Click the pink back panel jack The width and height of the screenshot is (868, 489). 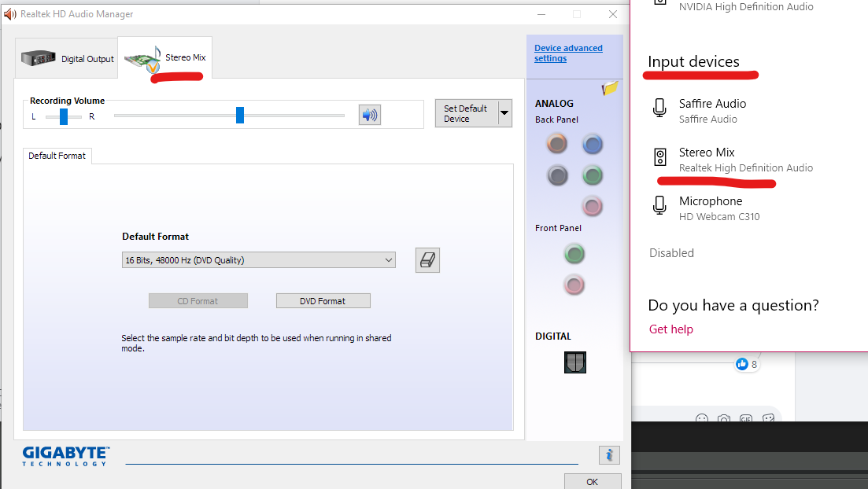593,206
